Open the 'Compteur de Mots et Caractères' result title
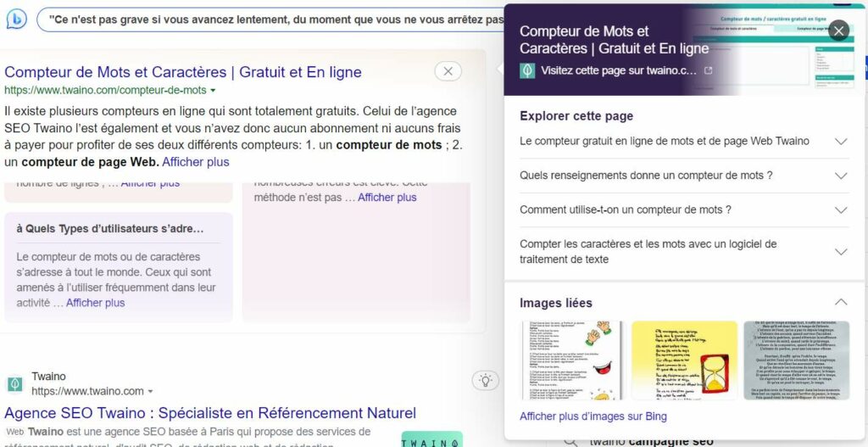Image resolution: width=868 pixels, height=447 pixels. [x=183, y=72]
